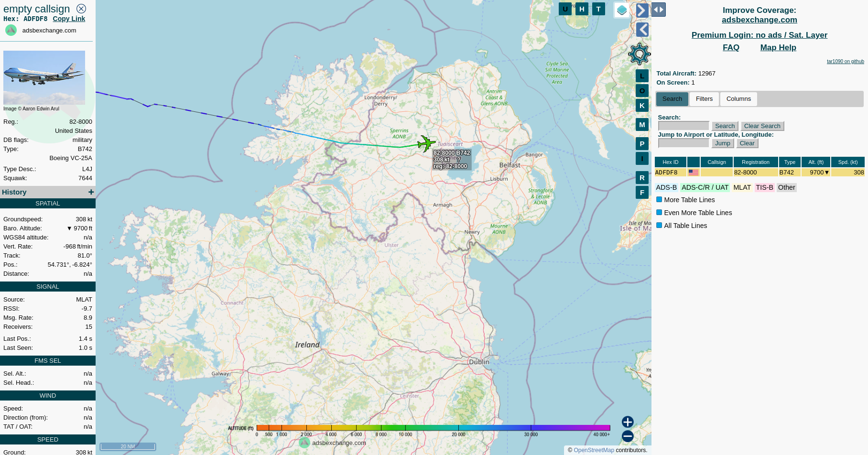This screenshot has width=868, height=455.
Task: Click the Search submit button
Action: pos(725,126)
